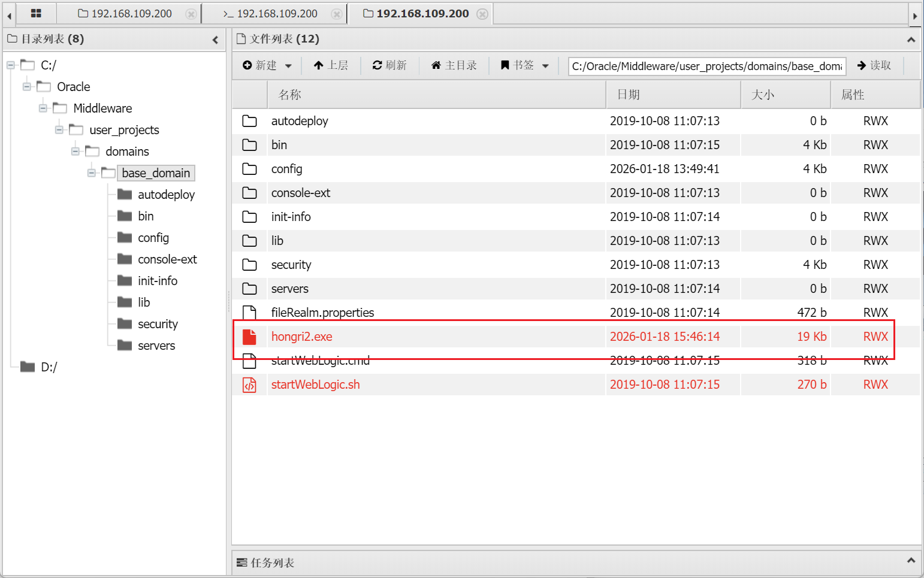924x578 pixels.
Task: Click the Middleware folder icon in tree
Action: [60, 108]
